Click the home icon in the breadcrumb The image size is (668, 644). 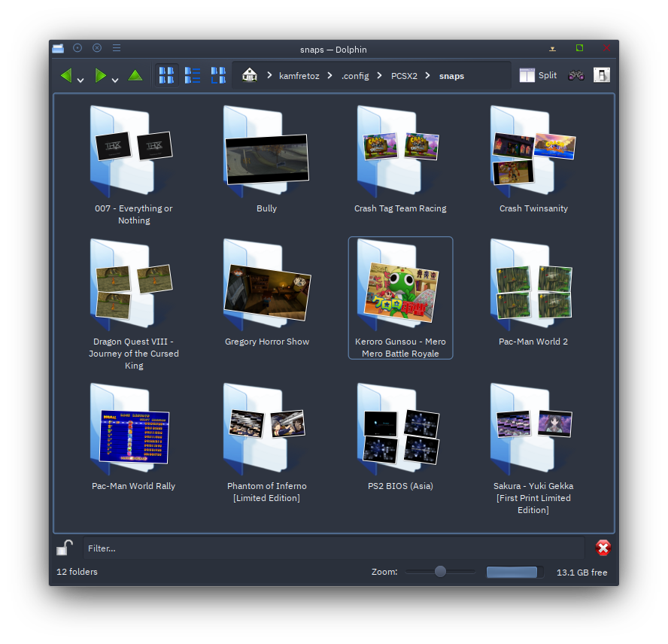click(250, 75)
